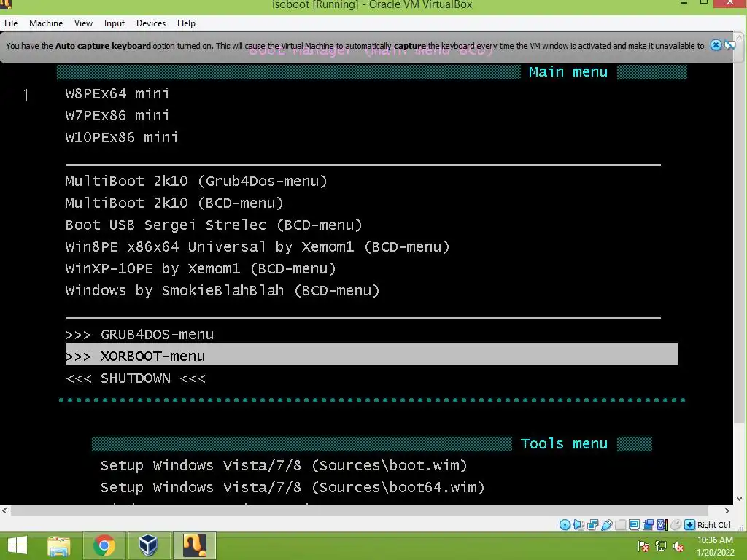Click the isoboot VM taskbar icon
The width and height of the screenshot is (747, 560).
point(195,545)
